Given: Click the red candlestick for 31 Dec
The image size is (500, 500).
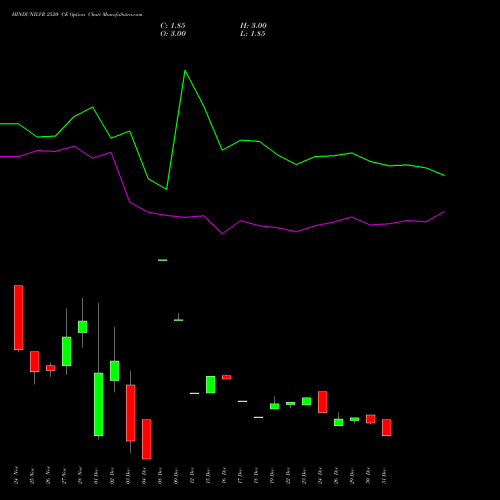Looking at the screenshot, I should 387,427.
